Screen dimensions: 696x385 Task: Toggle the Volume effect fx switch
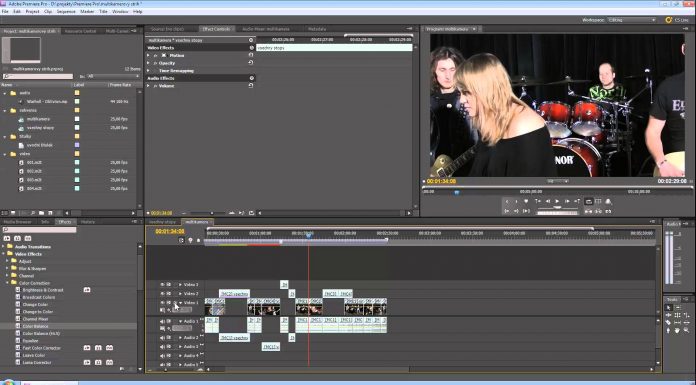pos(155,86)
